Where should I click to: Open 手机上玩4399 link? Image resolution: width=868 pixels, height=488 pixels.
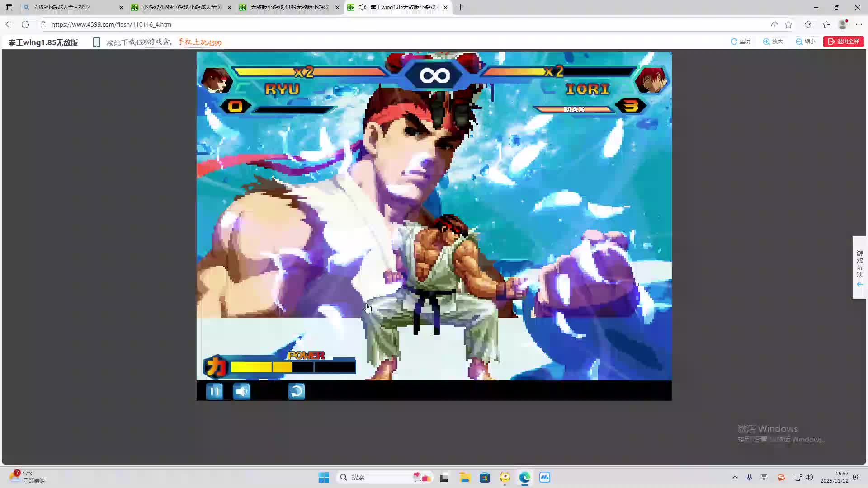coord(199,42)
